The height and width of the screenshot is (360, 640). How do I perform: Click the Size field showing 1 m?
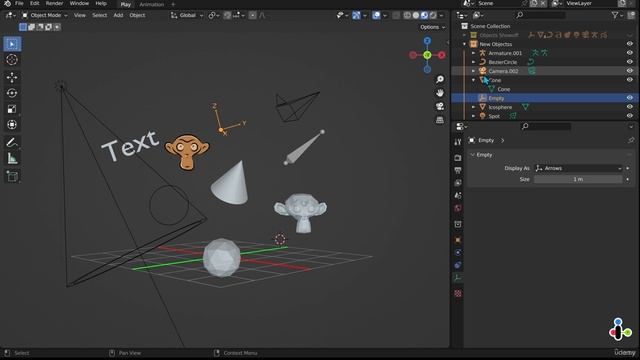(578, 179)
